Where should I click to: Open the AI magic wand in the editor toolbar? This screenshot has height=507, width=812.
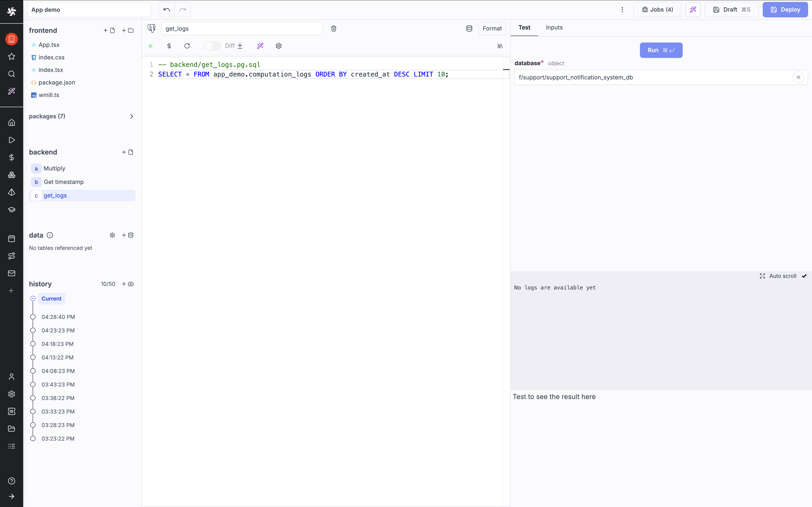point(260,46)
